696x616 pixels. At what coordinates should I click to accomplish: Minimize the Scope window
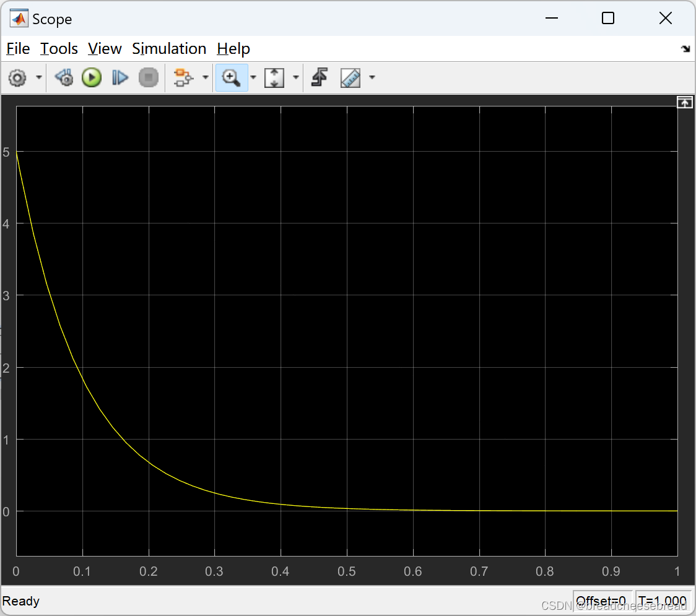tap(552, 18)
